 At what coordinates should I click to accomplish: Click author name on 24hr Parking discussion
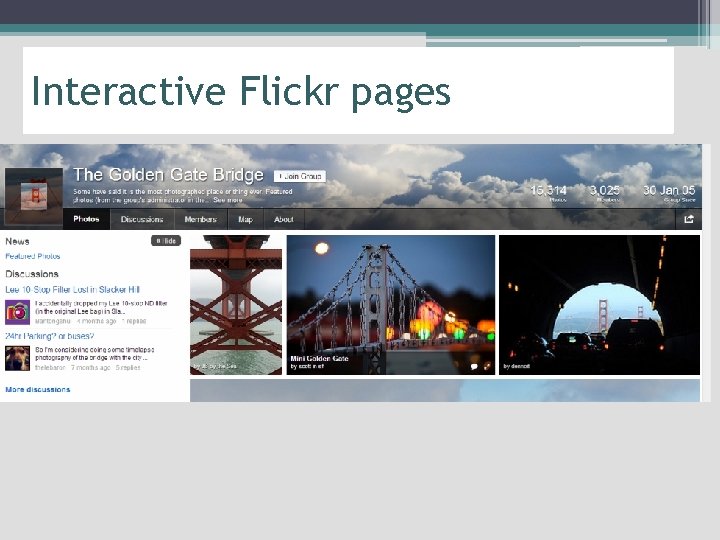[x=51, y=368]
